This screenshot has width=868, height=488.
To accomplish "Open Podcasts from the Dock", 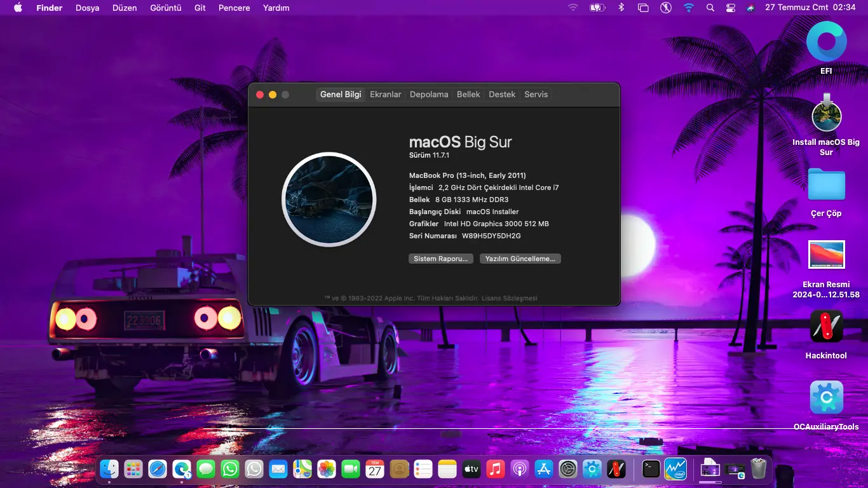I will coord(520,469).
